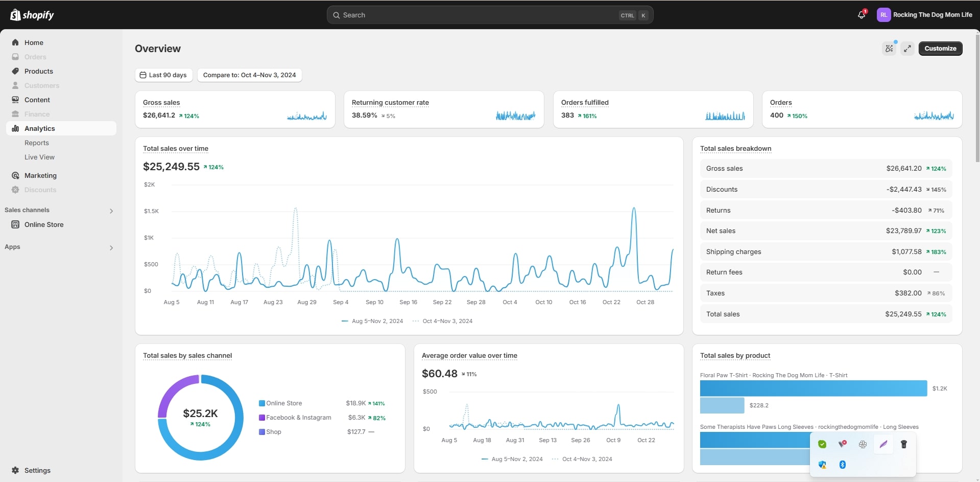Open the Windows Security shield tray icon
Image resolution: width=980 pixels, height=482 pixels.
coord(822,465)
